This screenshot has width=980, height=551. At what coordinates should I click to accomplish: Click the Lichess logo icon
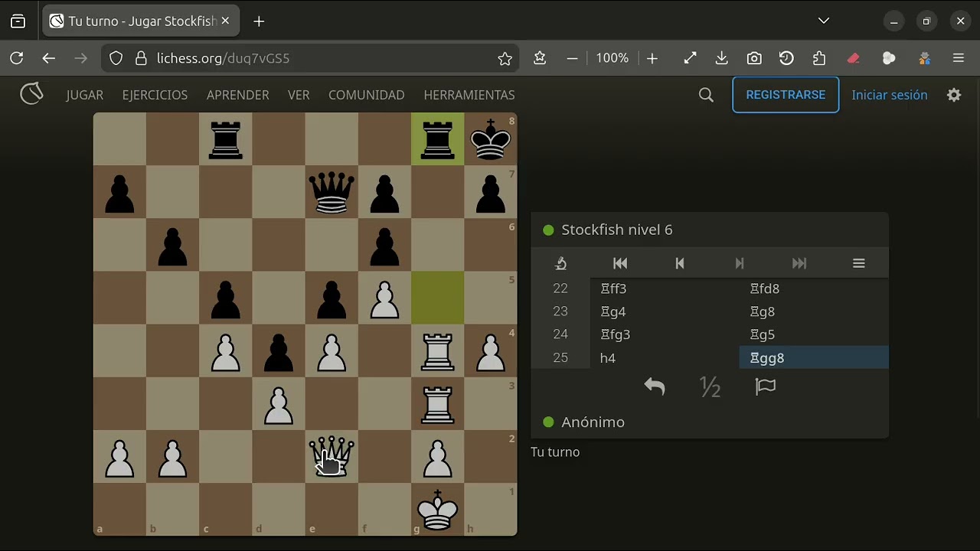click(31, 94)
